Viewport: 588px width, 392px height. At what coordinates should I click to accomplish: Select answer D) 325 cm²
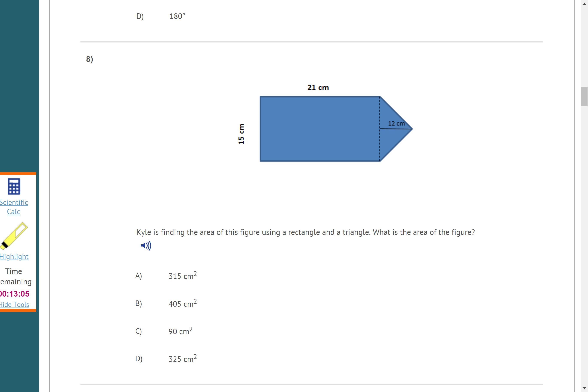click(182, 359)
